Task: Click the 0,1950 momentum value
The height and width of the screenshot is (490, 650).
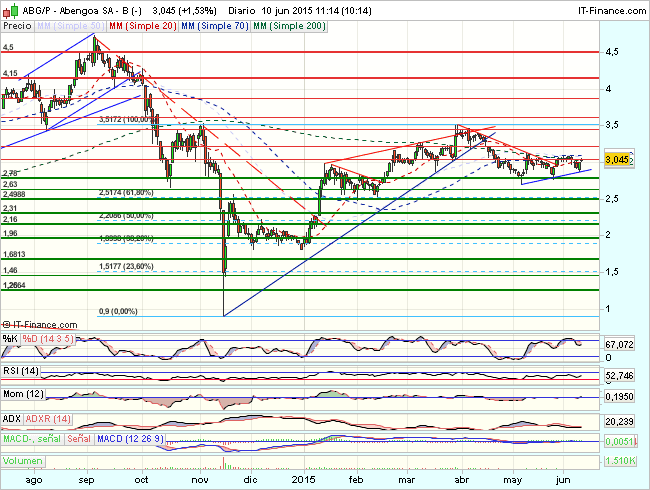Action: (619, 397)
